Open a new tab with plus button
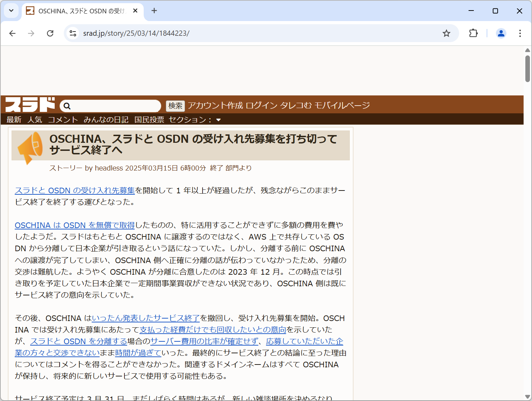This screenshot has width=532, height=401. point(154,11)
